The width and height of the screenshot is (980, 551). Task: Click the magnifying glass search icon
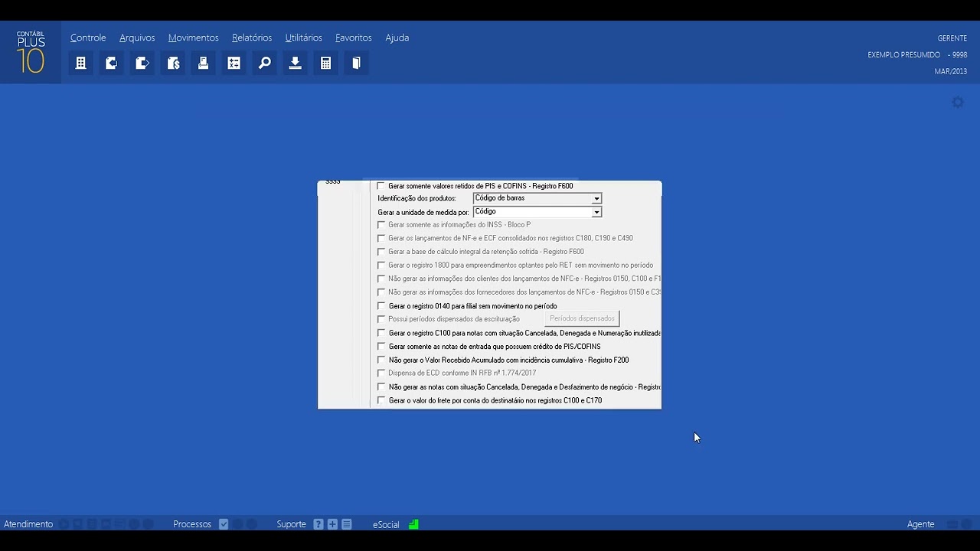point(265,64)
